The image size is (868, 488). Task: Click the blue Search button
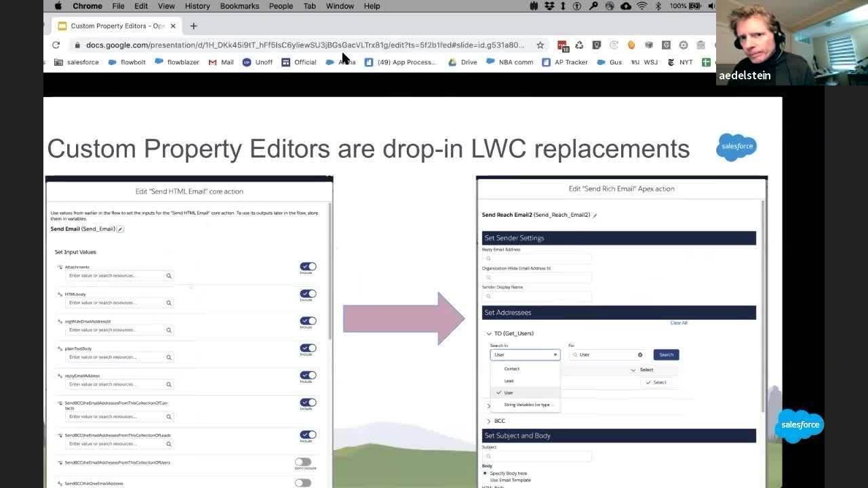(666, 354)
